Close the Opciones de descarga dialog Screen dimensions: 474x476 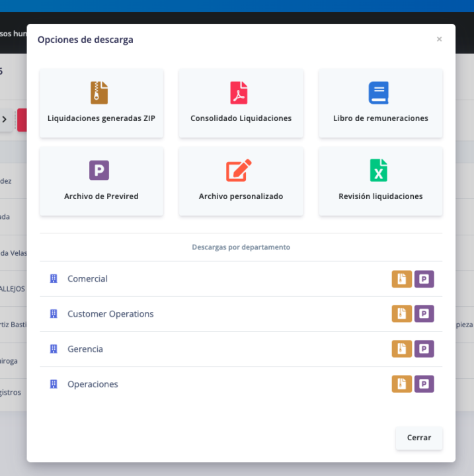[x=439, y=39]
